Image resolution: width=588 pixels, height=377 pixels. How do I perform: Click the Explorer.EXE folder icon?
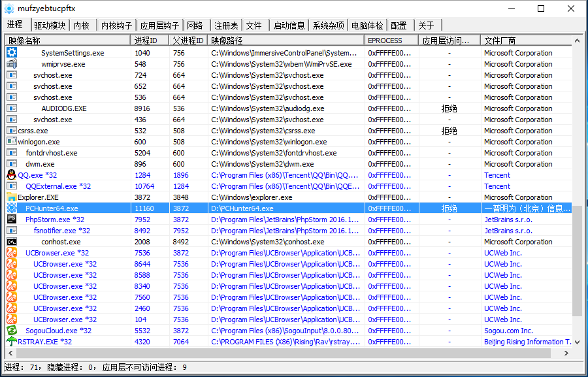(12, 197)
